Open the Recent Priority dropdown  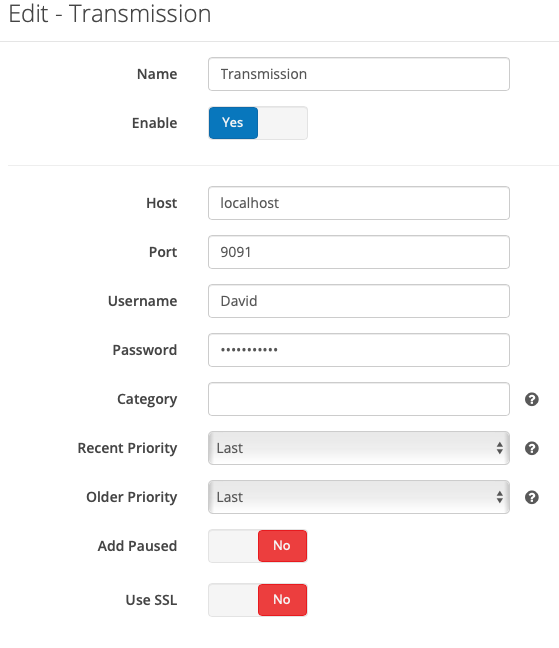(359, 448)
